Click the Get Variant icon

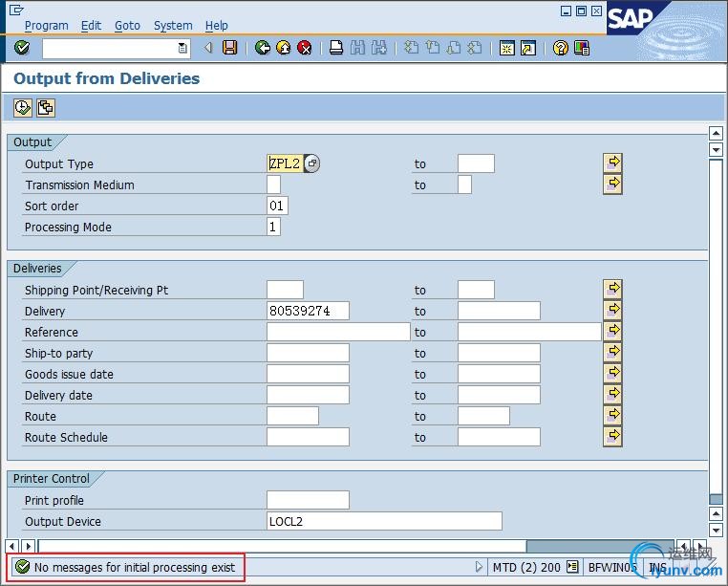tap(45, 108)
